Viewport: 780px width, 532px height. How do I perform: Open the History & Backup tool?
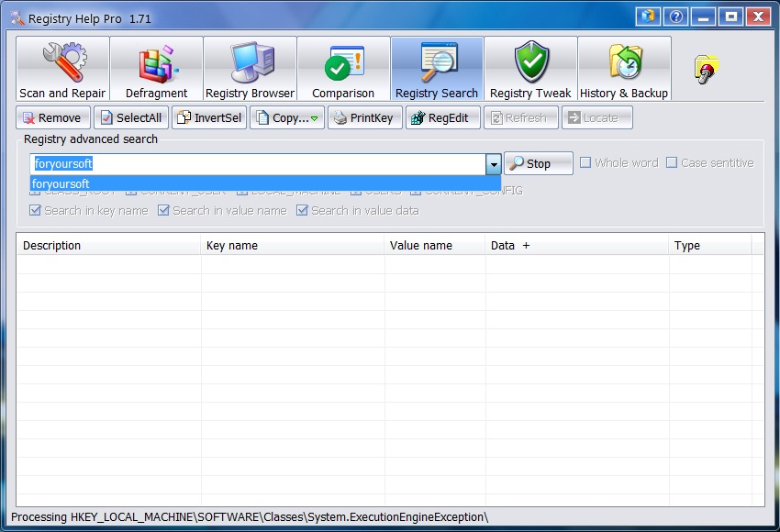(624, 69)
